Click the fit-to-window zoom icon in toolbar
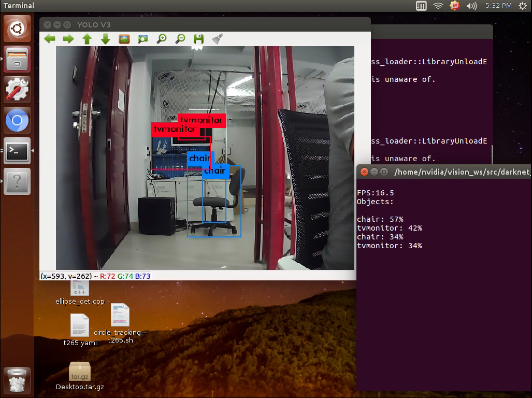This screenshot has height=398, width=532. coord(143,39)
